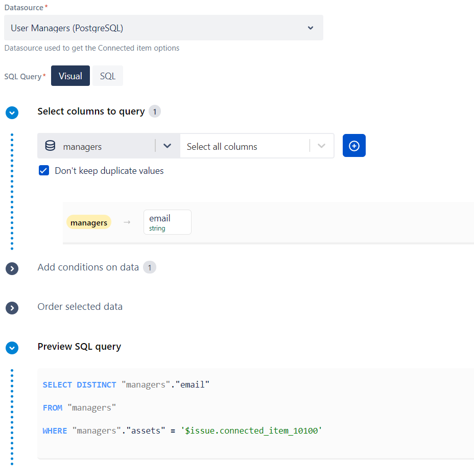The image size is (474, 476).
Task: Collapse the Select columns to query section
Action: point(12,112)
